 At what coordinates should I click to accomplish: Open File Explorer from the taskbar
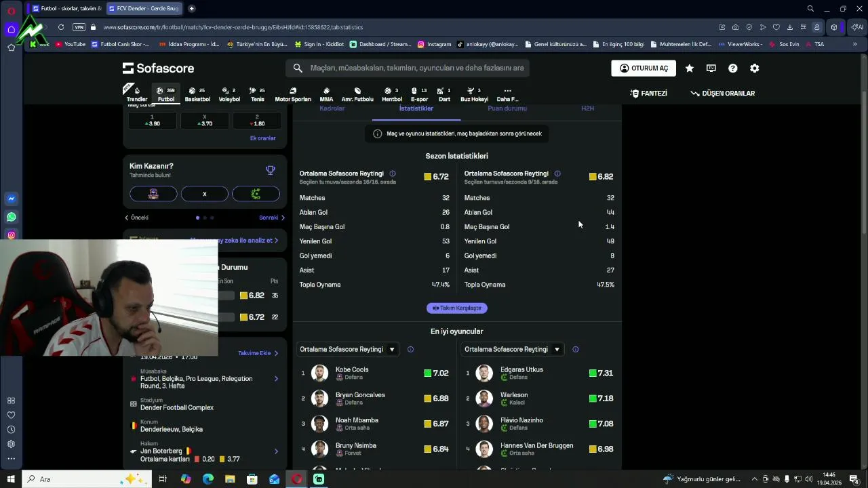pos(230,479)
